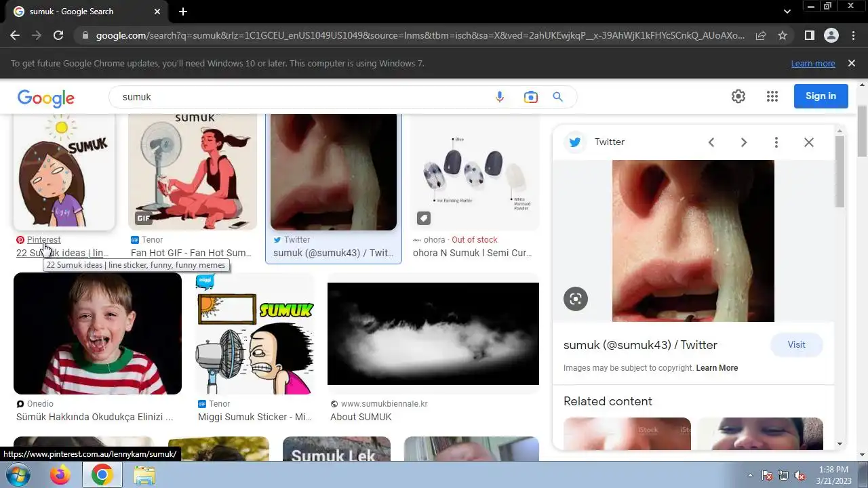Reload the page

point(58,35)
